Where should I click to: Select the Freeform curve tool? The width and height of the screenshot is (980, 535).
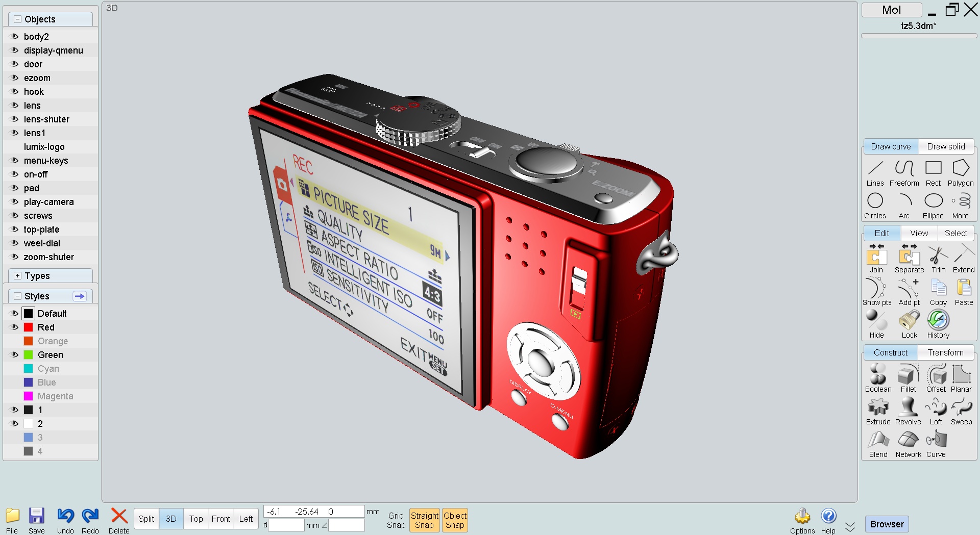(x=904, y=172)
